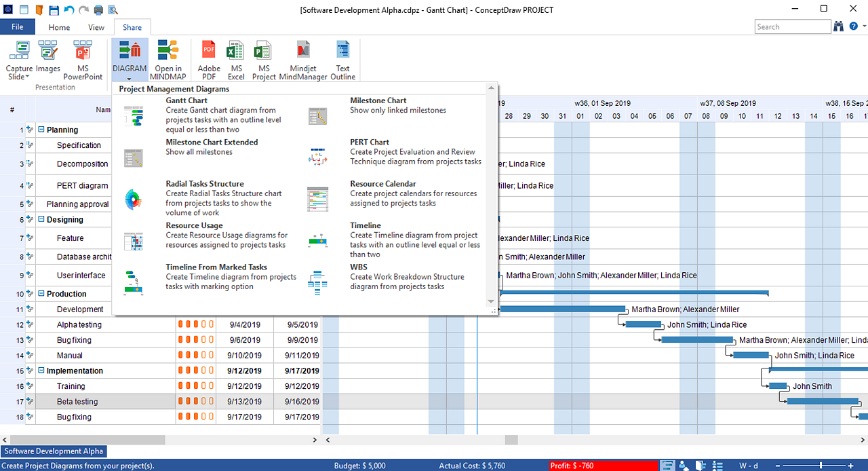Select Radial Tasks Structure option
868x471 pixels.
[x=210, y=198]
